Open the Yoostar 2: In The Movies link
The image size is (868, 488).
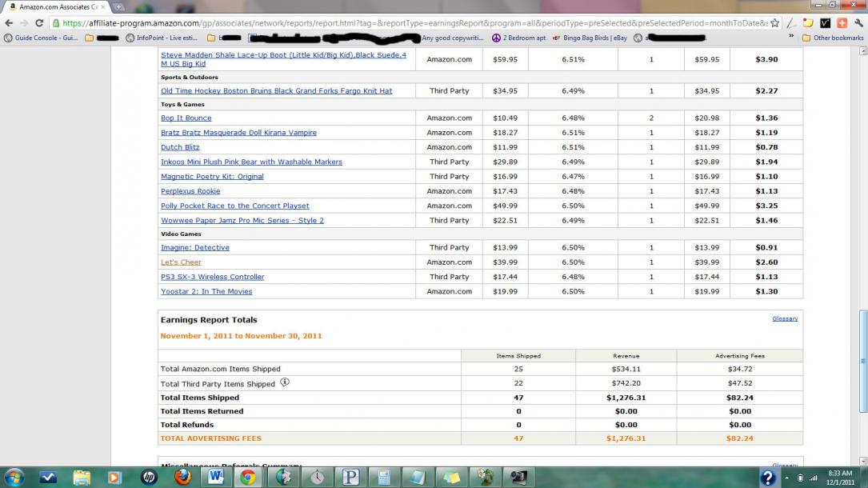pyautogui.click(x=206, y=291)
